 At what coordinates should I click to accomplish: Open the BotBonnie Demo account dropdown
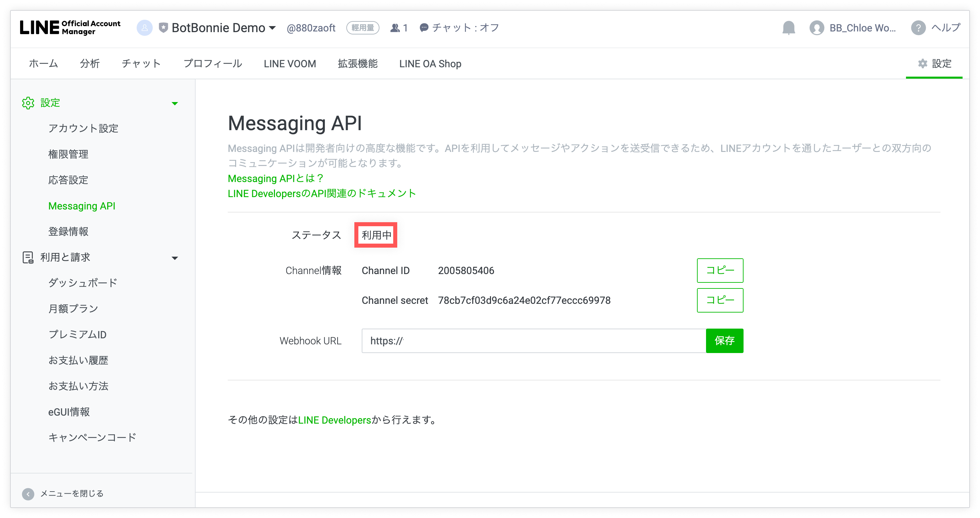[x=223, y=28]
